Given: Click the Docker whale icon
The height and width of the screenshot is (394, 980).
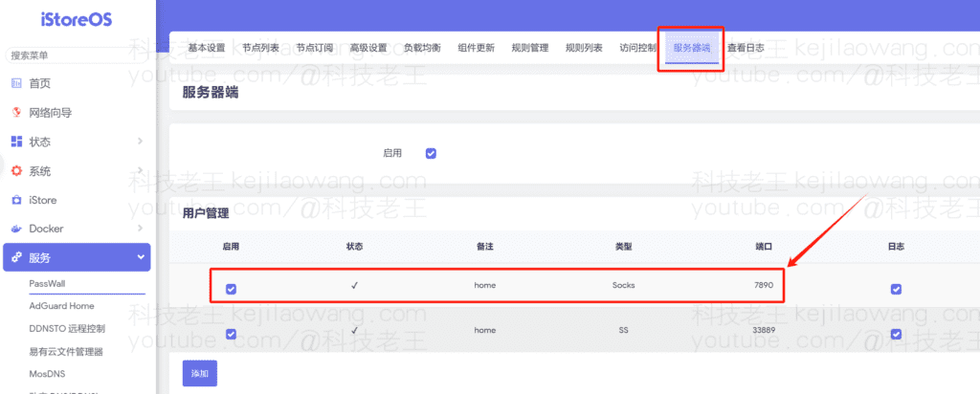Looking at the screenshot, I should point(16,230).
